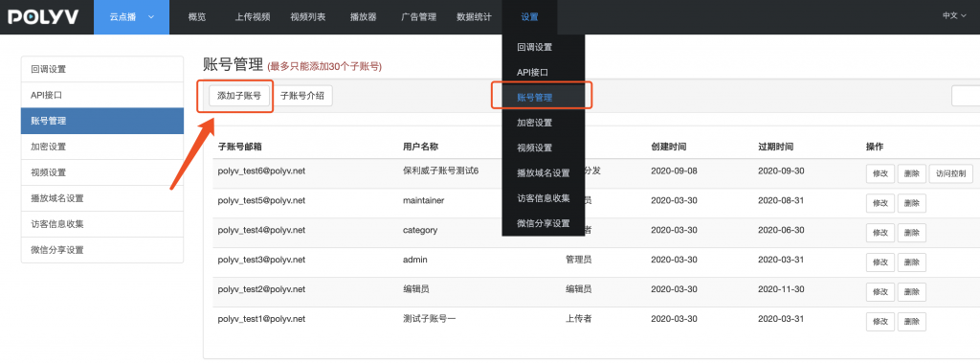Image resolution: width=980 pixels, height=364 pixels.
Task: Select 加密设置 in the dropdown menu
Action: [544, 123]
